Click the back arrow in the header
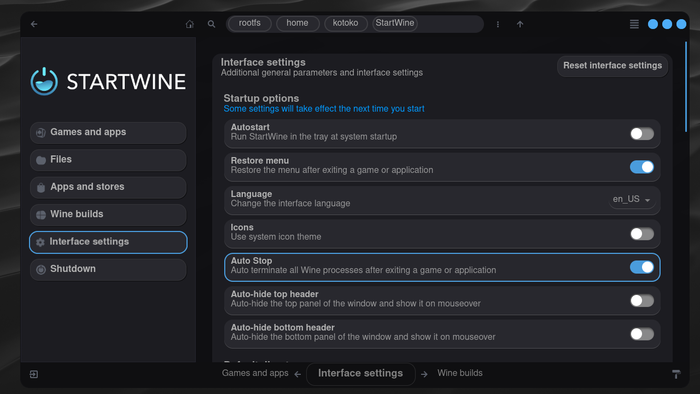Viewport: 700px width, 394px height. pyautogui.click(x=34, y=24)
